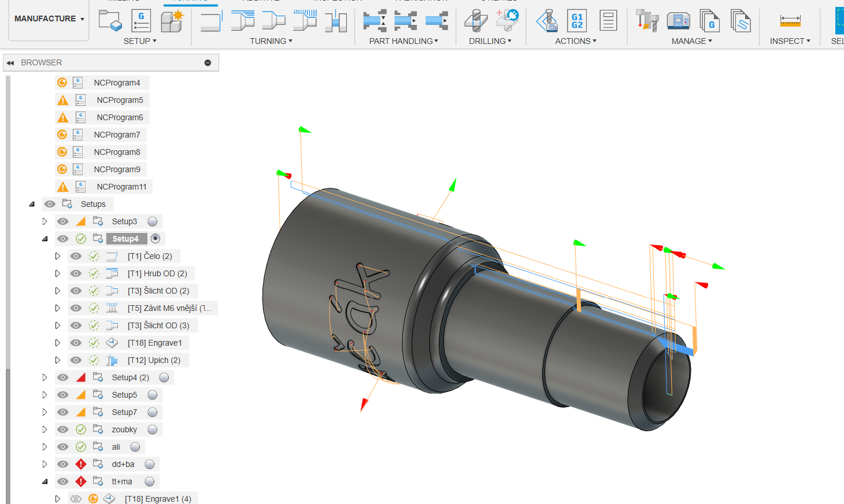Collapse the BROWSER panel with double arrows
The image size is (844, 504).
10,63
